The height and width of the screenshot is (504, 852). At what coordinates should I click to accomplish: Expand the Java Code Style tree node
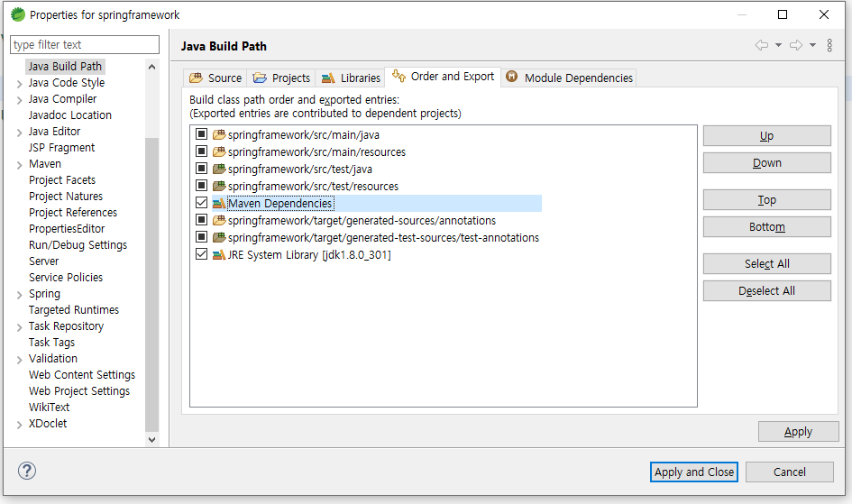19,84
